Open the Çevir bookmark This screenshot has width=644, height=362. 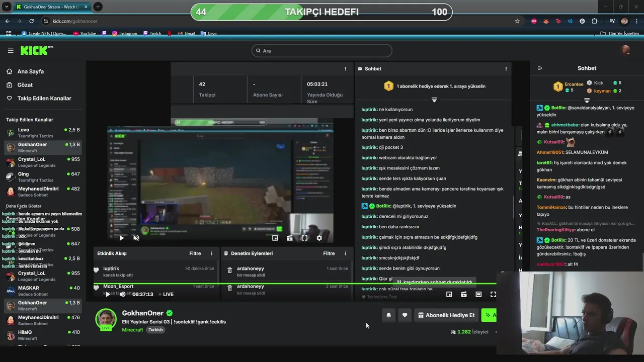coord(209,33)
